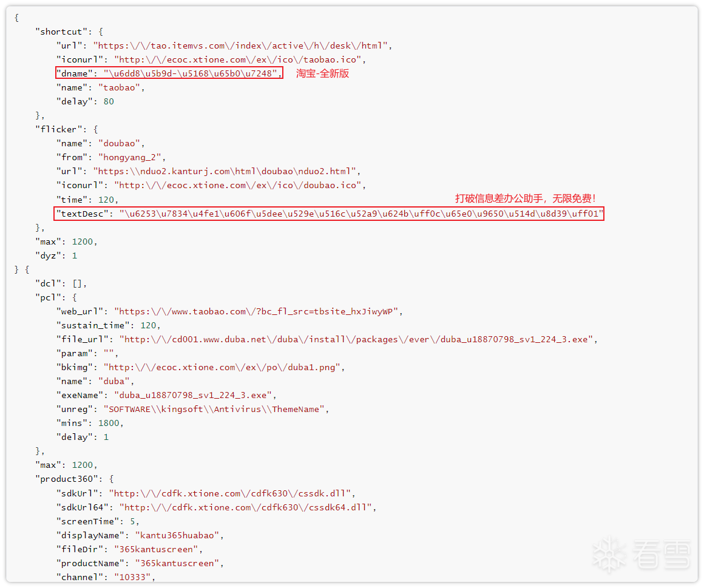Click the Kanxue snowflake watermark logo
704x588 pixels.
[610, 554]
